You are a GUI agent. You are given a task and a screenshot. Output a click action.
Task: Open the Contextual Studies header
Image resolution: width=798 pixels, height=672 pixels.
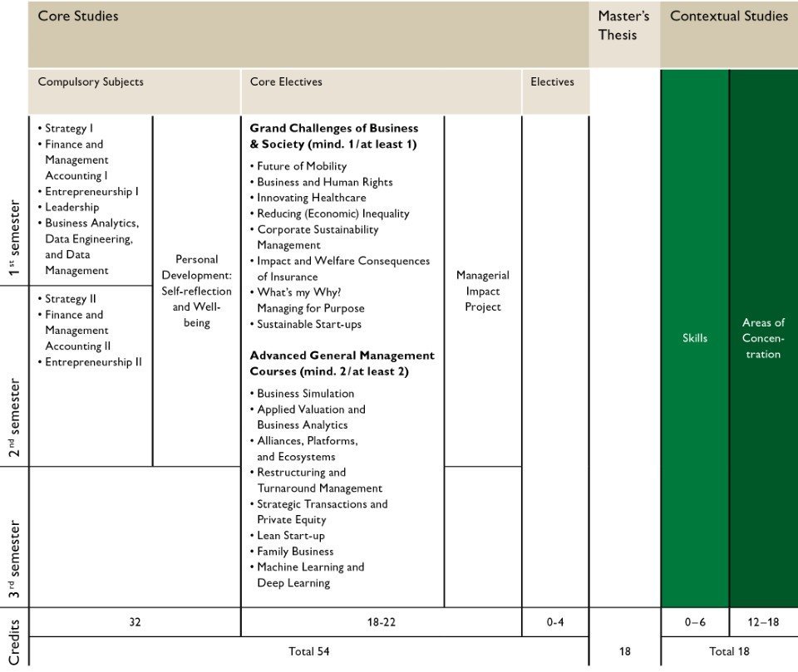point(728,17)
